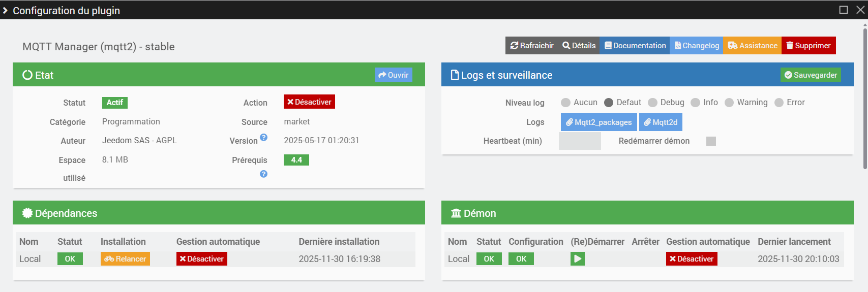Toggle the Redémarrer démon checkbox
This screenshot has width=868, height=292.
coord(711,141)
